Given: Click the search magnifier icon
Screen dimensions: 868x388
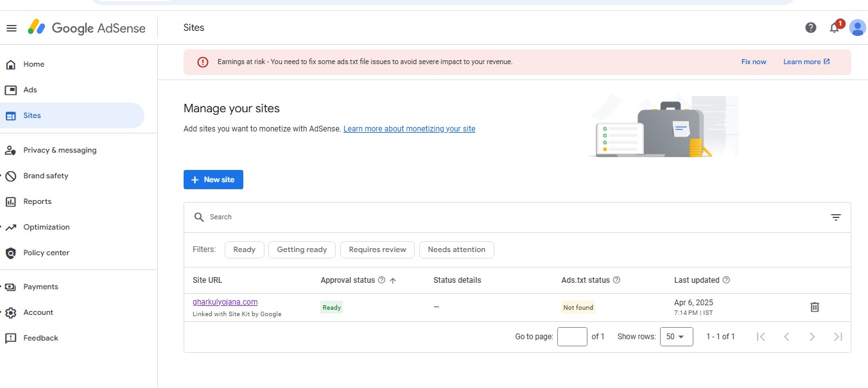Looking at the screenshot, I should (x=199, y=217).
